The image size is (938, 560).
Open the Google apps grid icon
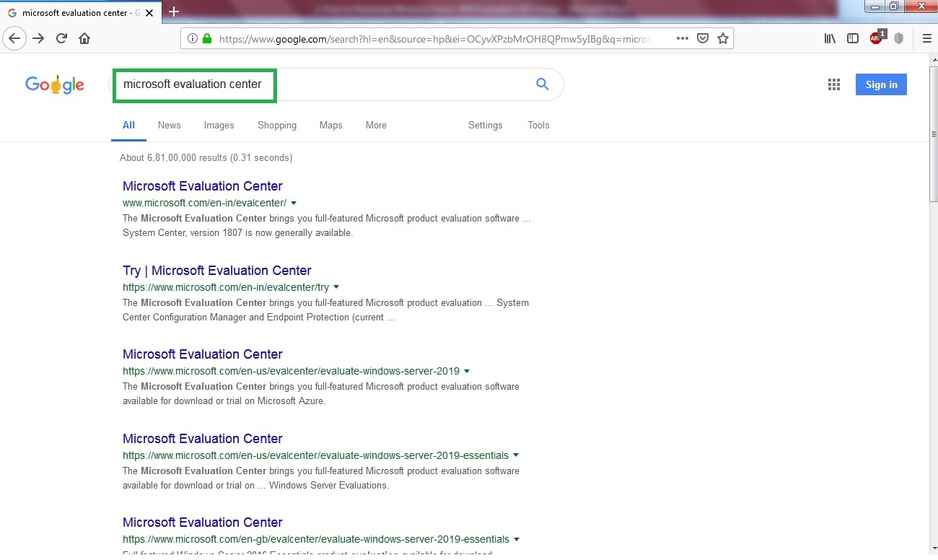(x=834, y=84)
